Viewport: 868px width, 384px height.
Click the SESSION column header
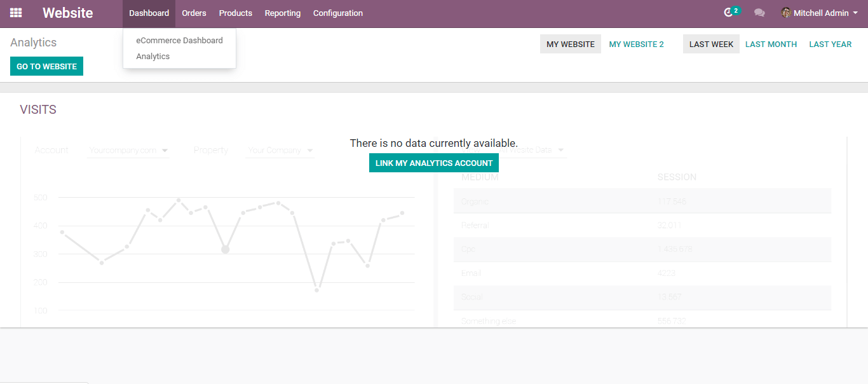[677, 177]
